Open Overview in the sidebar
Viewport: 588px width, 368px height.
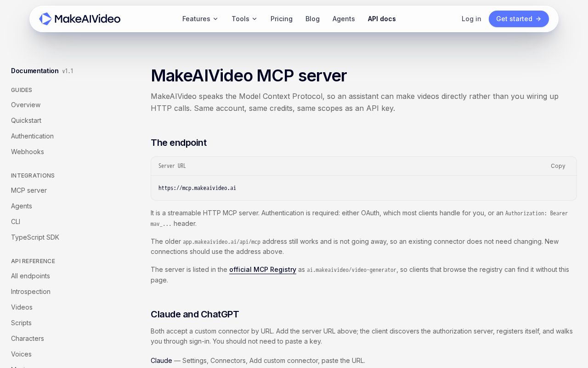[x=26, y=105]
